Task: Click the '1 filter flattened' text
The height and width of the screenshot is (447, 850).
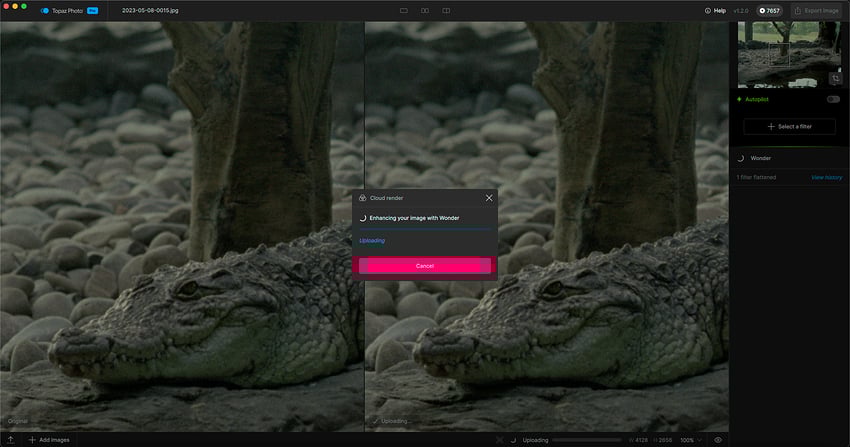Action: pos(756,177)
